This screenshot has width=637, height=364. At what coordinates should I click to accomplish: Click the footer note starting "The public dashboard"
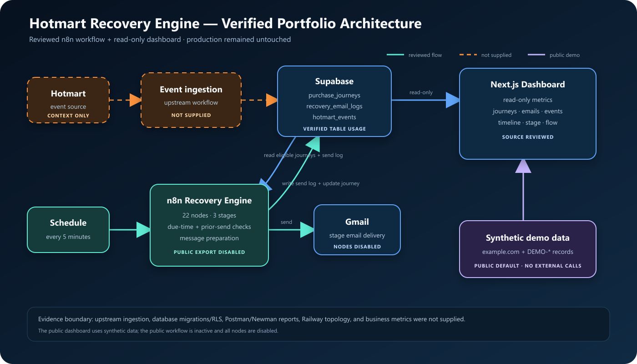(158, 331)
